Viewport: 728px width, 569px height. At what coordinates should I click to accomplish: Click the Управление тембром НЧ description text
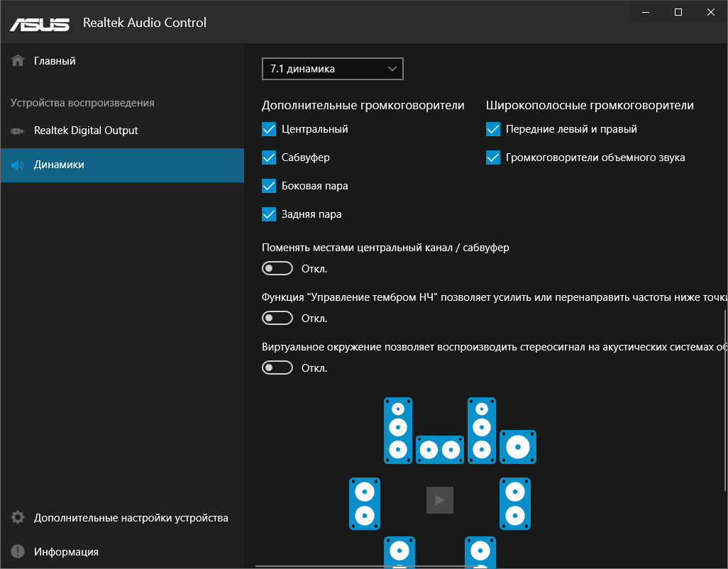[495, 297]
